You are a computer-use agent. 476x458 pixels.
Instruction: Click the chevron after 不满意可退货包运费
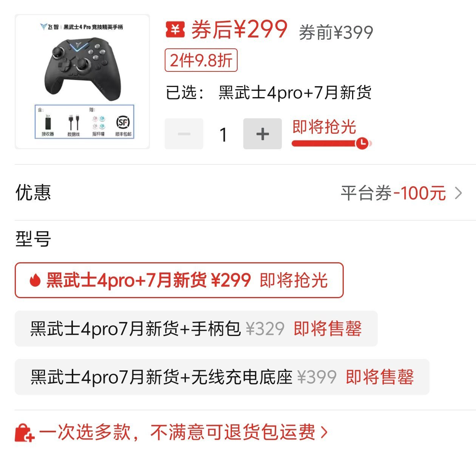tap(324, 432)
